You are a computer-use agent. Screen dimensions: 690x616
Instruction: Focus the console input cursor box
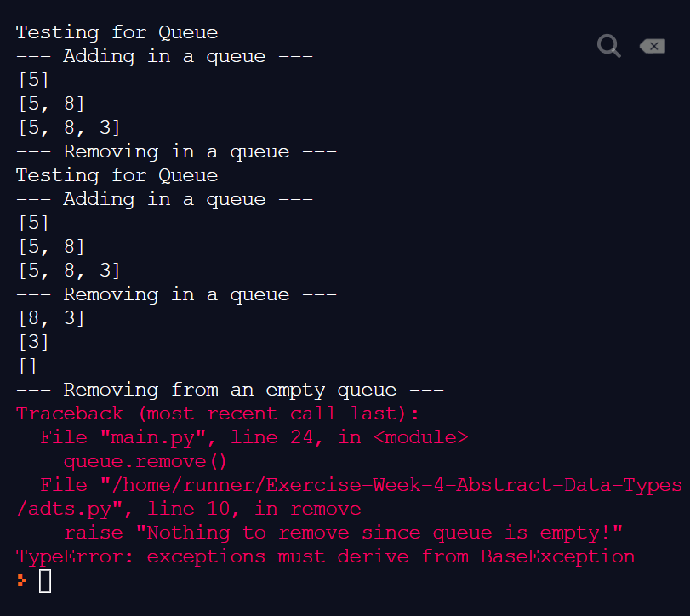(45, 581)
